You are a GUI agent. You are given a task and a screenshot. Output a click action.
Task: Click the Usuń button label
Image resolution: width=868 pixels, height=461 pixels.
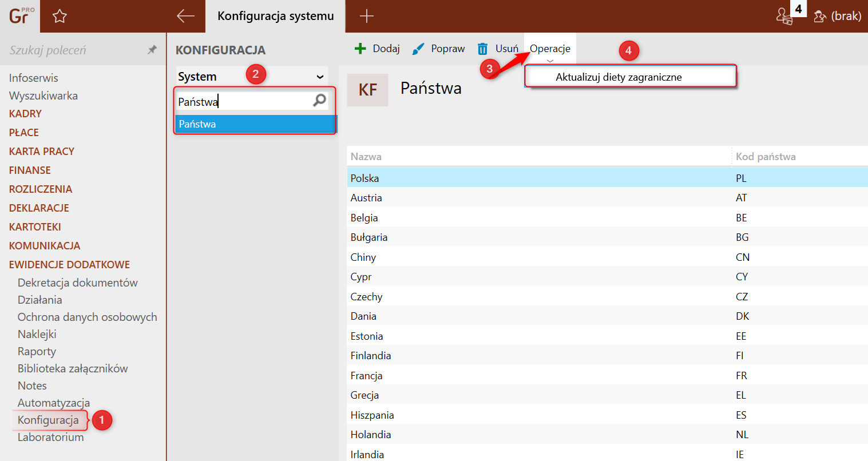507,49
